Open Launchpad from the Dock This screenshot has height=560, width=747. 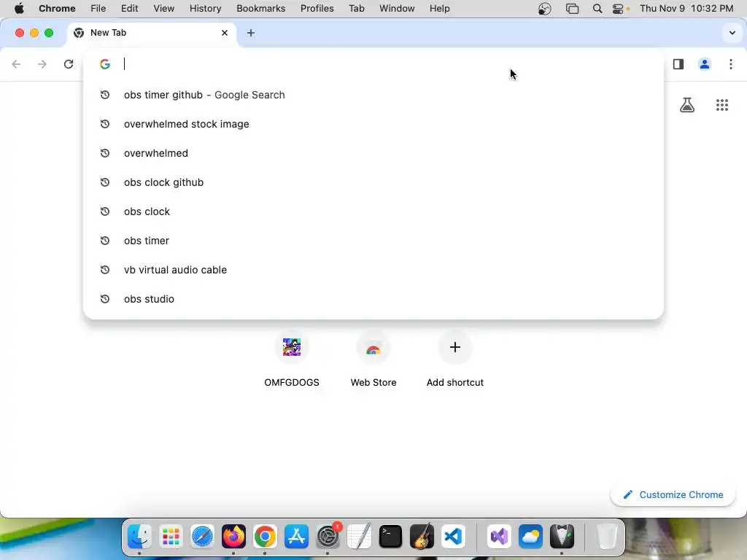(x=171, y=537)
